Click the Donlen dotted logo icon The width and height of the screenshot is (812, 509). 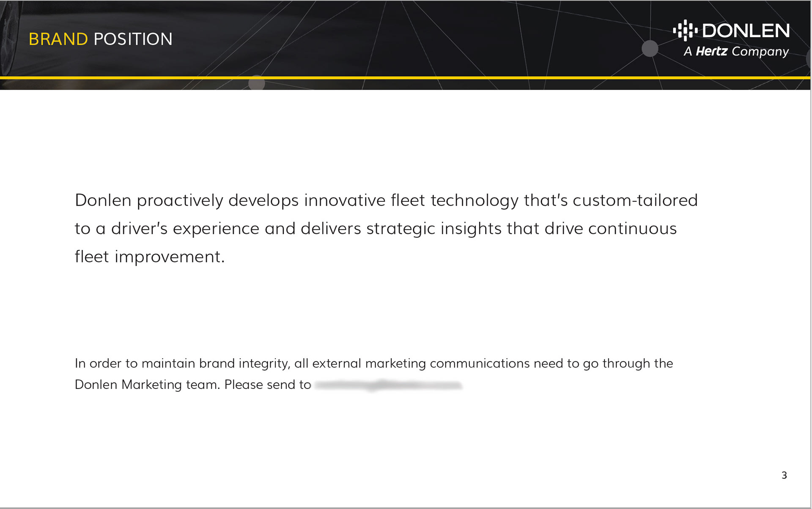[x=685, y=30]
